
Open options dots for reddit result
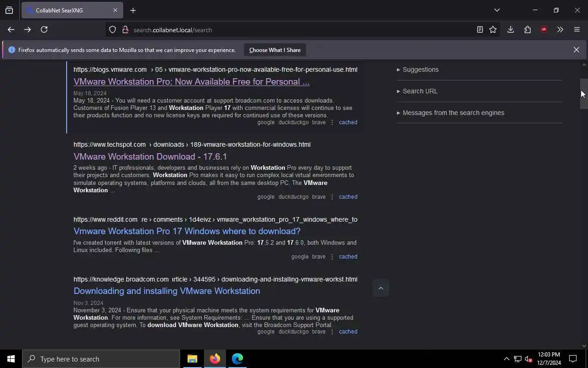(332, 257)
